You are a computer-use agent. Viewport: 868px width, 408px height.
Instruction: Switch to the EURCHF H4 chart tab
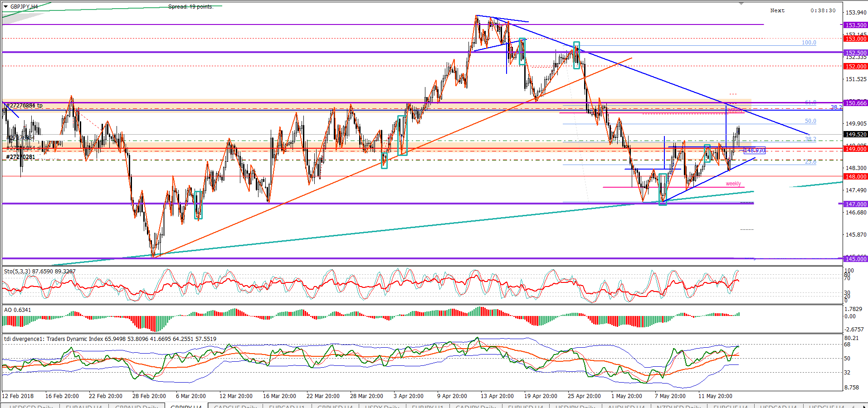tap(730, 407)
